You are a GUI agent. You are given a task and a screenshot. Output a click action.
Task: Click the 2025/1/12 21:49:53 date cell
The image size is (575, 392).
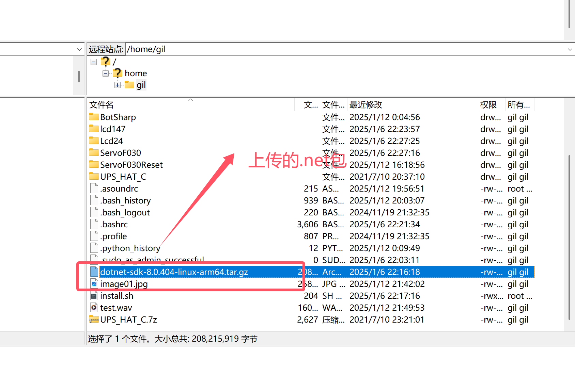click(x=387, y=308)
